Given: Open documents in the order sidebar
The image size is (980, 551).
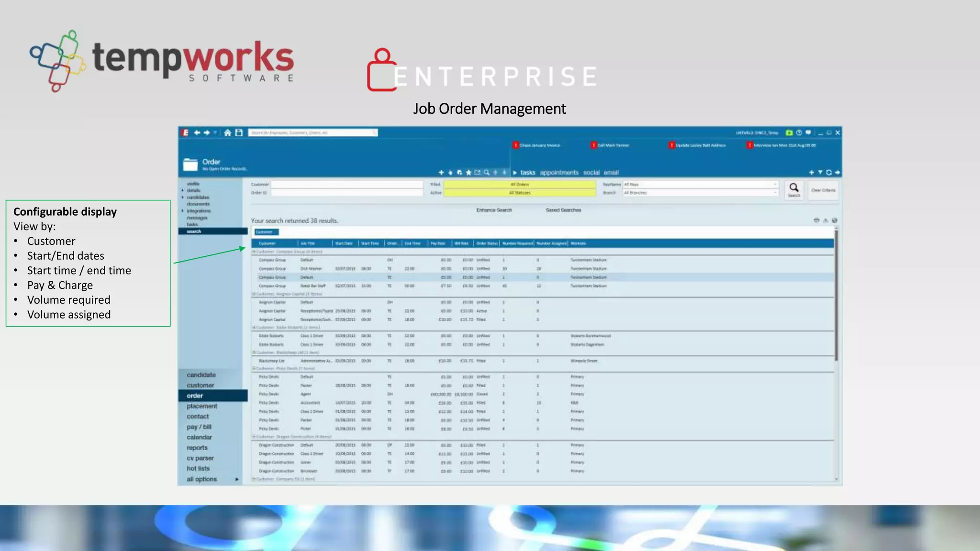Looking at the screenshot, I should [198, 204].
